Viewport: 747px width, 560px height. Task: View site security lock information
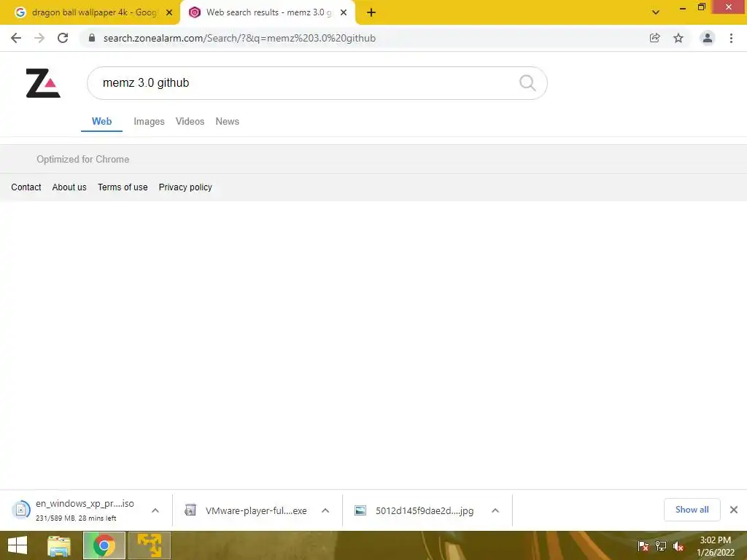pyautogui.click(x=92, y=38)
